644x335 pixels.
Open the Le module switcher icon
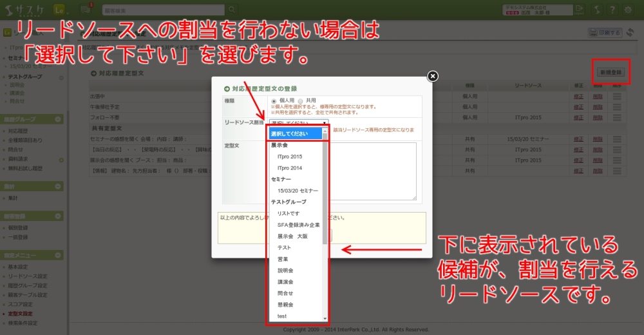point(59,10)
